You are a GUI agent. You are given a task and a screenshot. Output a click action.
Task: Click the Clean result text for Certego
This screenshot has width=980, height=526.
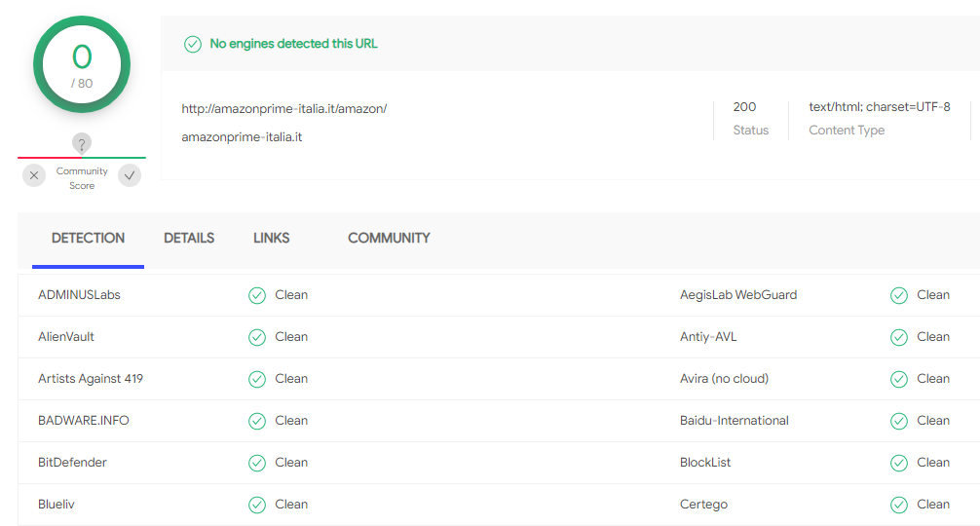(x=933, y=505)
